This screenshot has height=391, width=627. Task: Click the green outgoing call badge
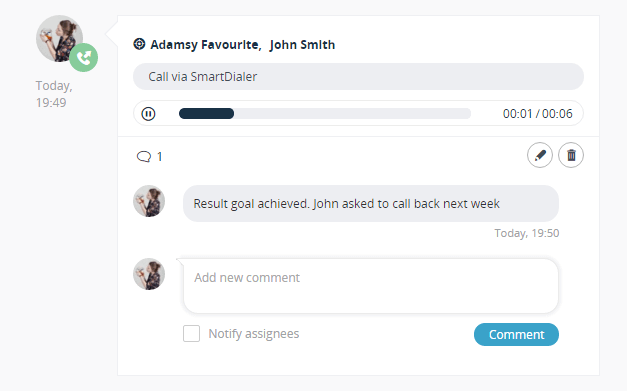coord(84,58)
